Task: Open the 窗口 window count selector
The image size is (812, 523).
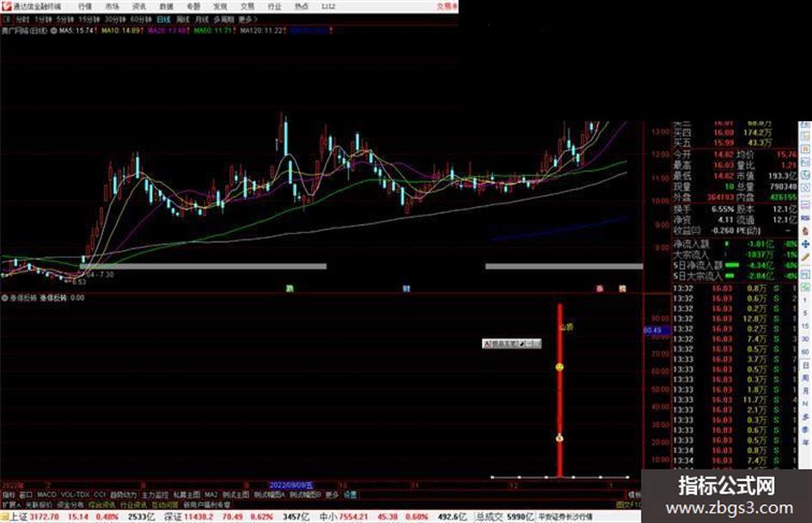Action: (x=26, y=495)
